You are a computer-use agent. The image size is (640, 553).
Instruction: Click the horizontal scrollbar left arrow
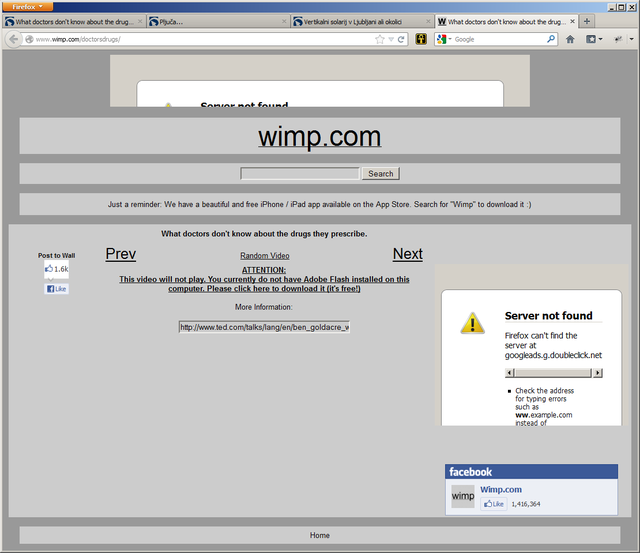tap(509, 373)
